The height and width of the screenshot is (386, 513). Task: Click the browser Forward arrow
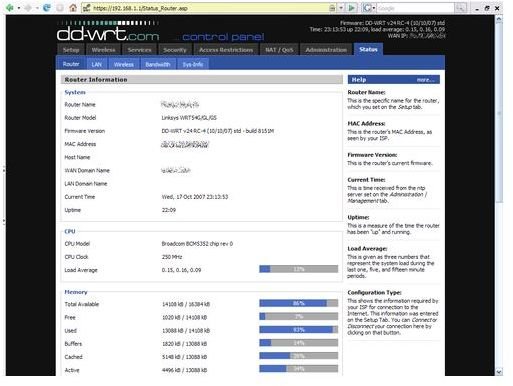pyautogui.click(x=28, y=8)
